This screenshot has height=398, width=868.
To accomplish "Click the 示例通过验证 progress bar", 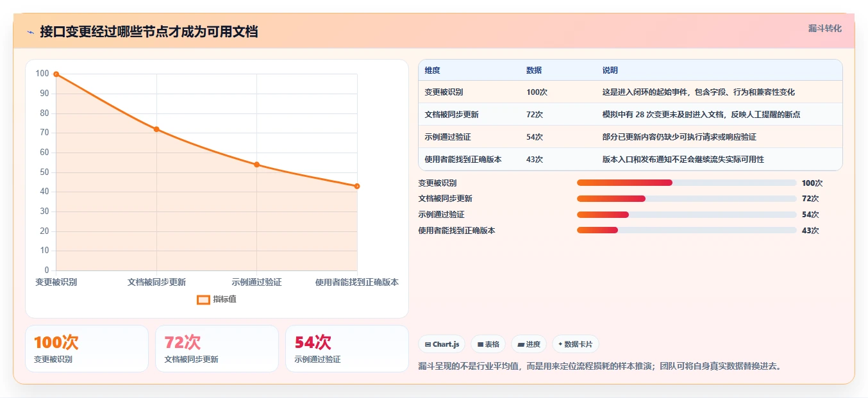I will click(x=687, y=215).
